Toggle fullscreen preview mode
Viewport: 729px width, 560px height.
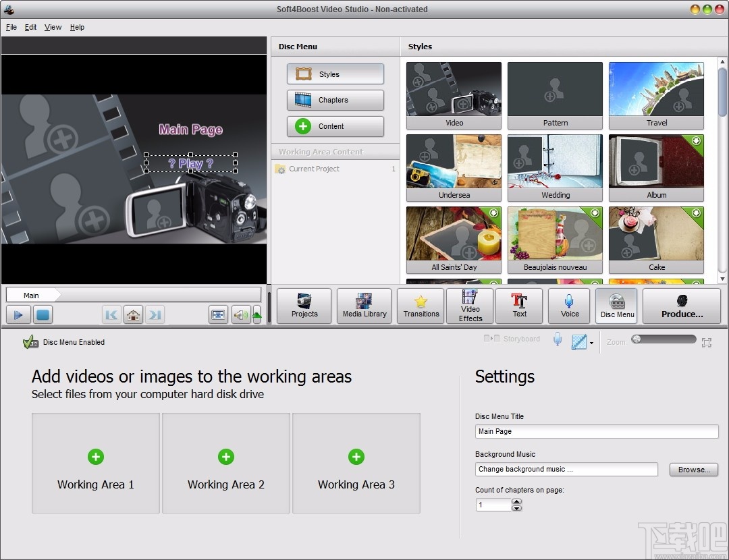pyautogui.click(x=217, y=314)
